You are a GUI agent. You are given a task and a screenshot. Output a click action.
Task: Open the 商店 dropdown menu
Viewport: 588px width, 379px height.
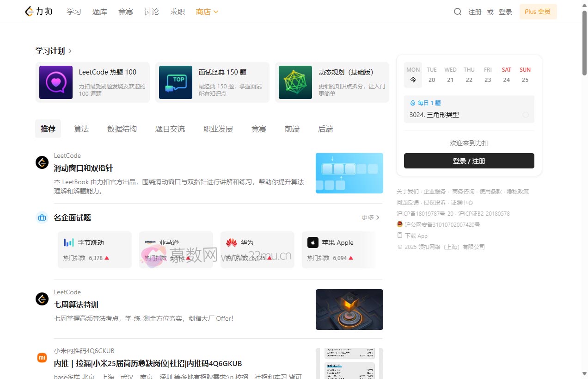207,12
